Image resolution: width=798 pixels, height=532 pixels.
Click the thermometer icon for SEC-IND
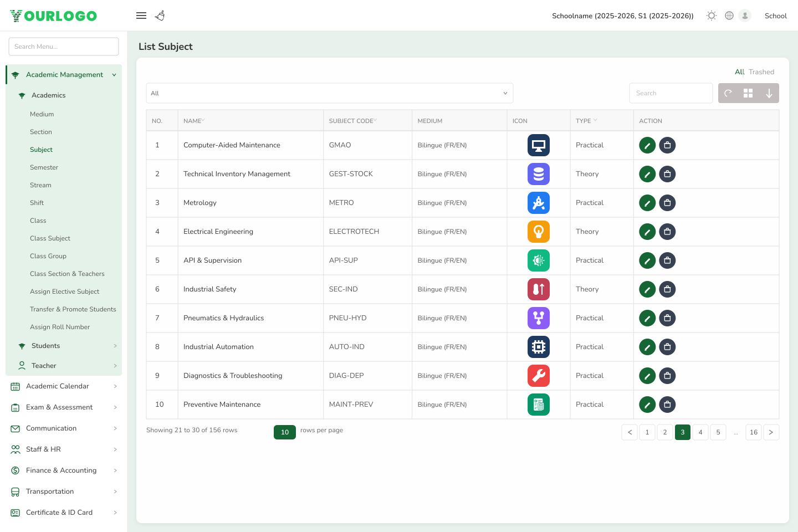tap(539, 289)
